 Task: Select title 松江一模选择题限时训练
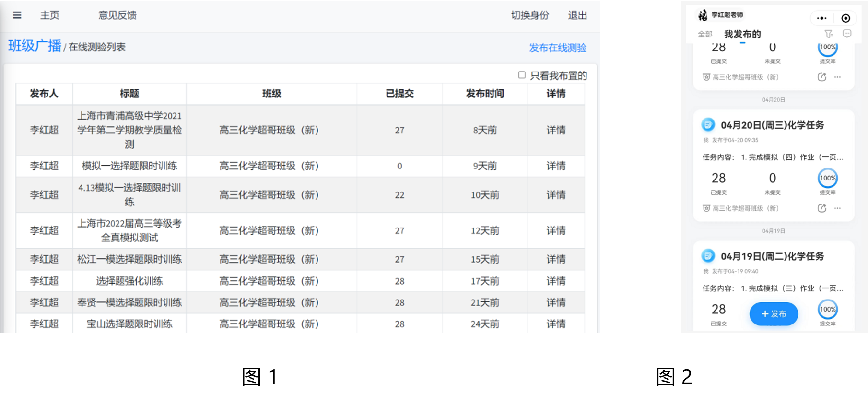tap(129, 259)
